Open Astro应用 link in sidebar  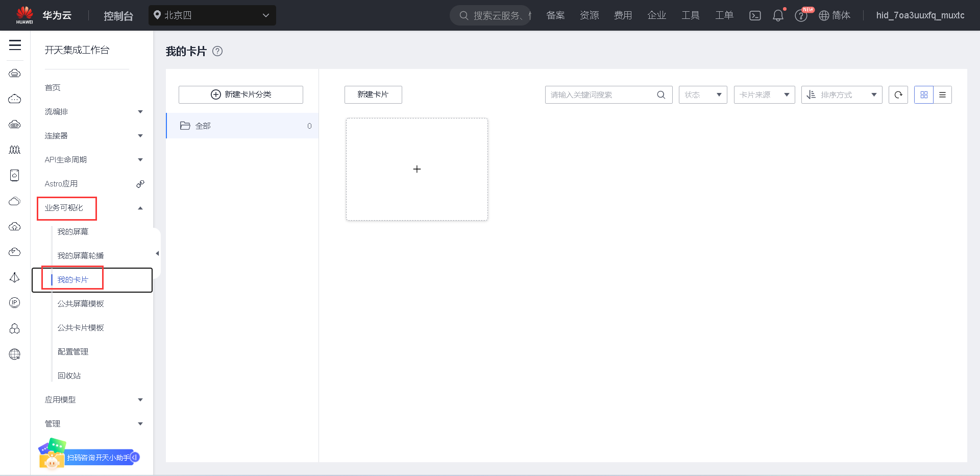[61, 184]
